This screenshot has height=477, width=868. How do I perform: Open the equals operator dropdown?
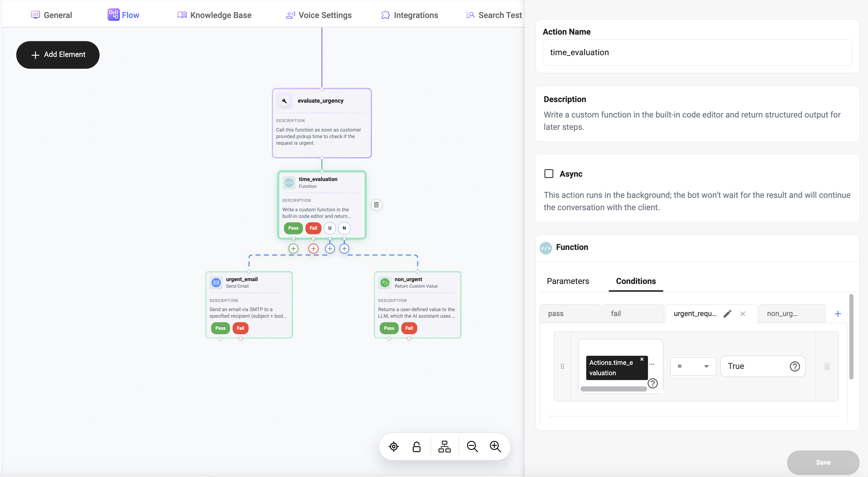(x=693, y=366)
